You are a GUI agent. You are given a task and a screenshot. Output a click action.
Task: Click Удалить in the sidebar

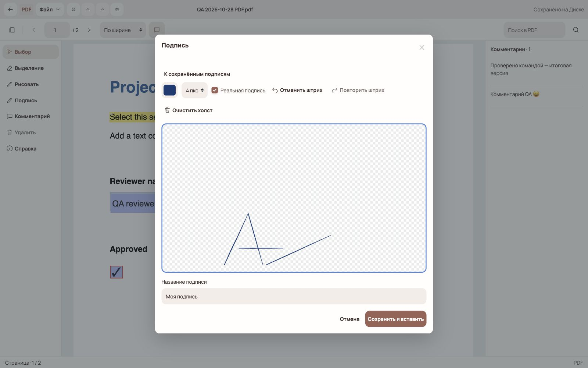pos(31,132)
